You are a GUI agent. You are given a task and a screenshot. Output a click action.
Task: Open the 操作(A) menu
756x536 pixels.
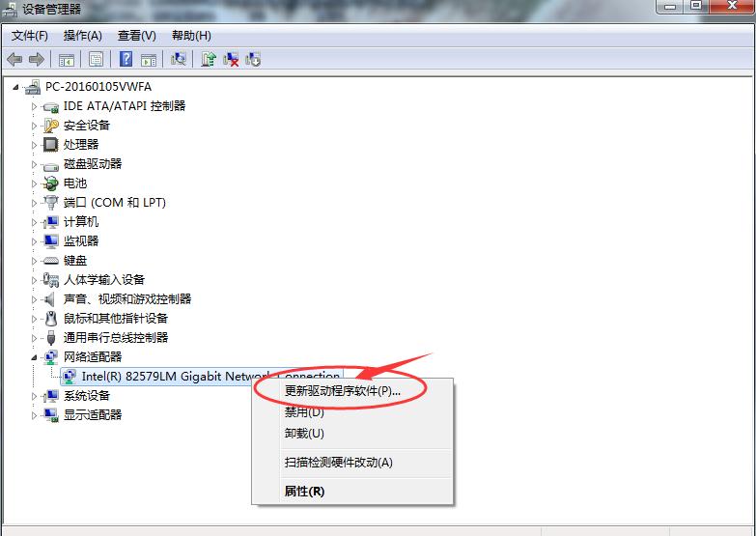pyautogui.click(x=82, y=36)
